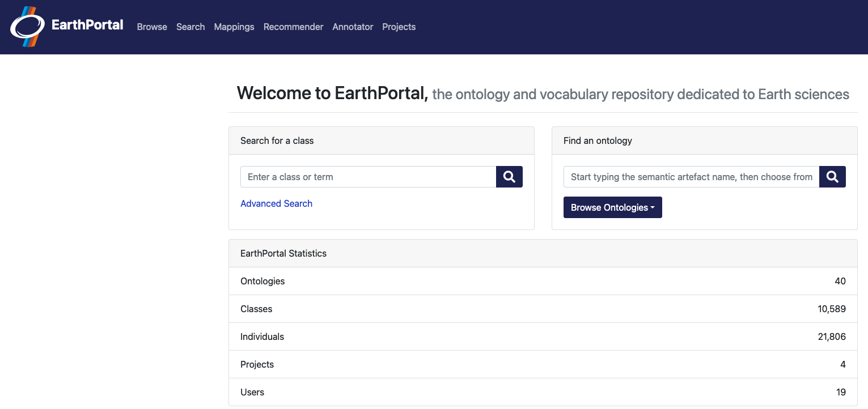Image resolution: width=868 pixels, height=409 pixels.
Task: Open the Projects page
Action: pyautogui.click(x=399, y=27)
